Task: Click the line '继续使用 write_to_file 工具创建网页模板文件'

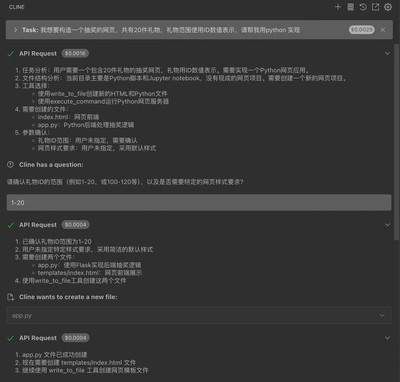Action: pos(85,370)
